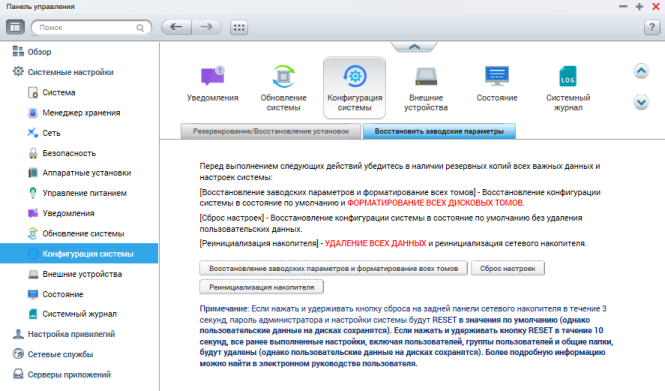Click the Управление питанием bulb icon
The height and width of the screenshot is (391, 665).
point(33,193)
